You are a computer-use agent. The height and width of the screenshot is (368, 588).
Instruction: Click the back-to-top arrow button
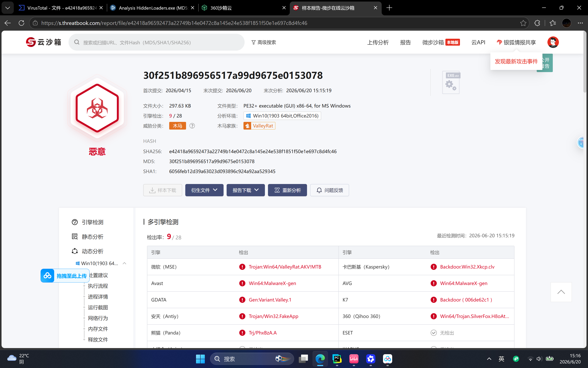click(x=561, y=292)
